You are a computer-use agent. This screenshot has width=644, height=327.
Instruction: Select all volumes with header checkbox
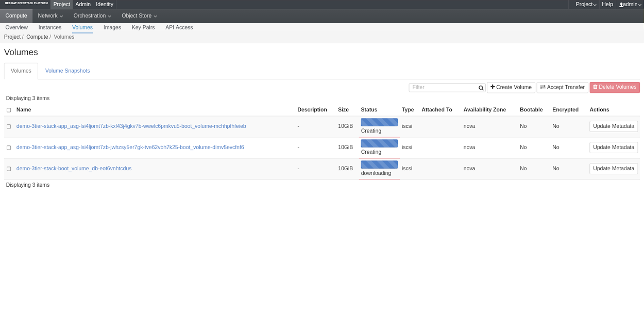(x=9, y=110)
